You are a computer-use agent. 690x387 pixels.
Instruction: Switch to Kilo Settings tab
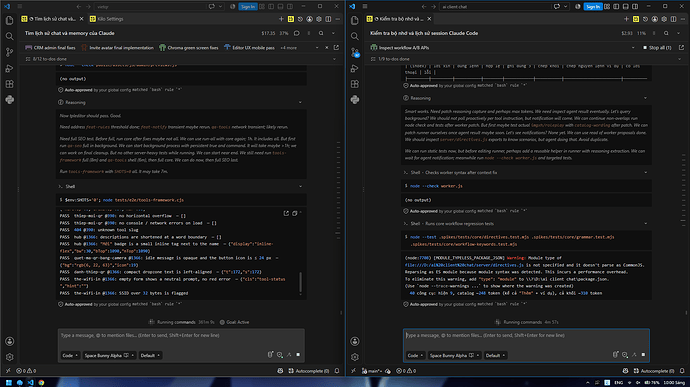click(106, 19)
